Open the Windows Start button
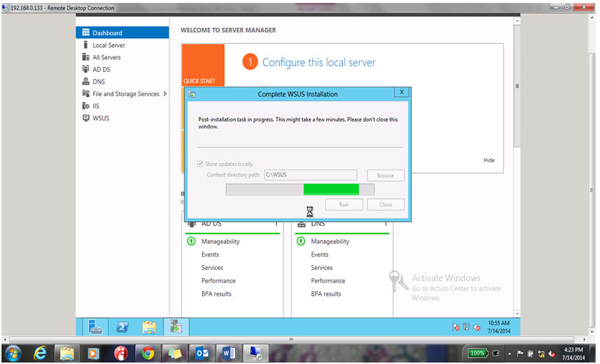The width and height of the screenshot is (600, 364). pyautogui.click(x=12, y=353)
